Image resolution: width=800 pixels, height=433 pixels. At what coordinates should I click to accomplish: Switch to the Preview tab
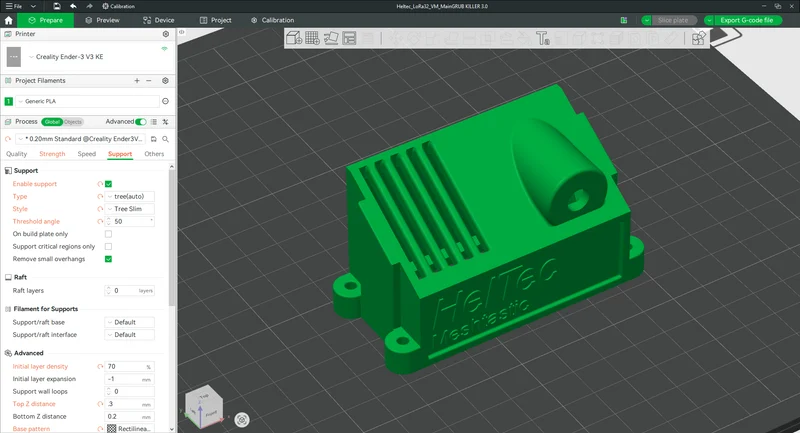tap(103, 20)
